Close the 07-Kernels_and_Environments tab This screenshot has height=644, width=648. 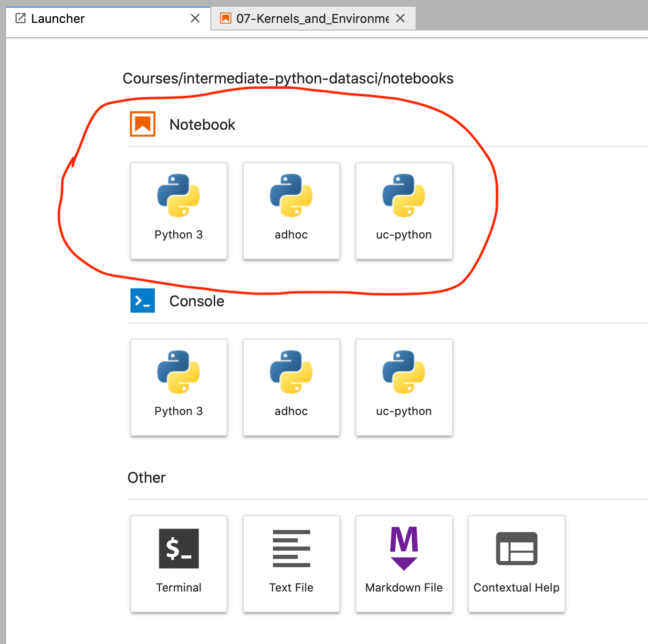coord(400,19)
